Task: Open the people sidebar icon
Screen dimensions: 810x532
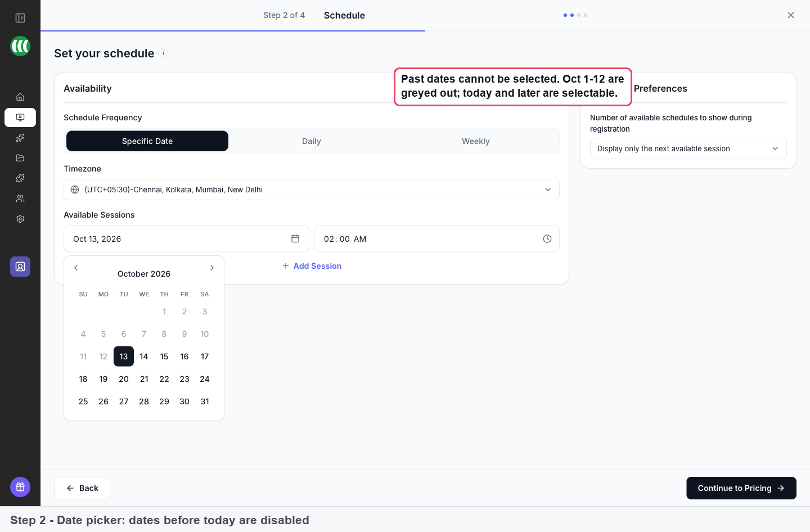Action: 20,199
